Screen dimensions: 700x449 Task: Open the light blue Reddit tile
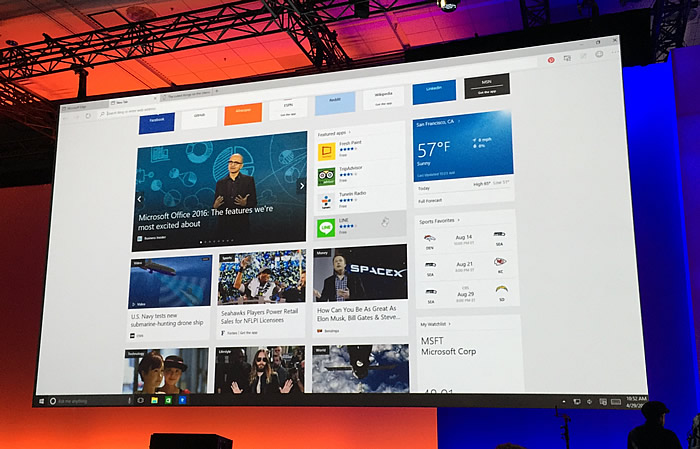click(335, 103)
